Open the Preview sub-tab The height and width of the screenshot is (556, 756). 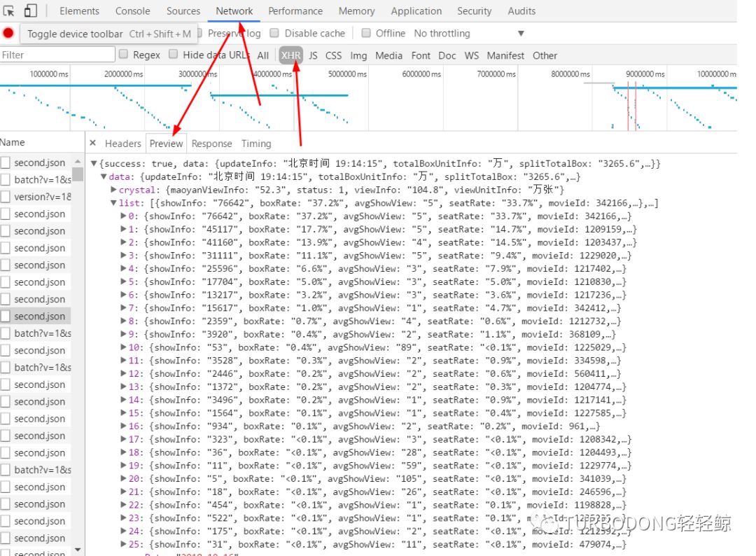[x=167, y=144]
